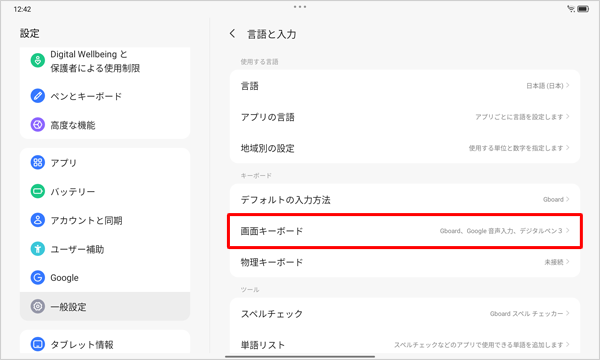Click the 12:42 clock in status bar

pyautogui.click(x=22, y=9)
